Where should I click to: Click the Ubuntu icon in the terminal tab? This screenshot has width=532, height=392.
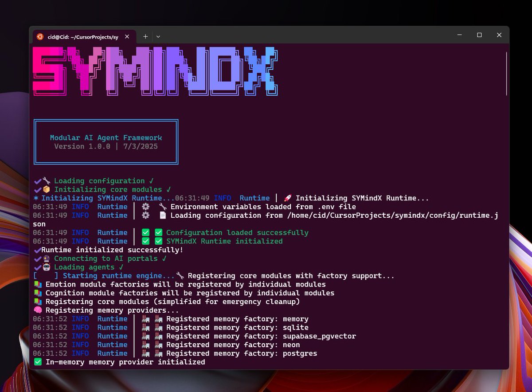40,36
